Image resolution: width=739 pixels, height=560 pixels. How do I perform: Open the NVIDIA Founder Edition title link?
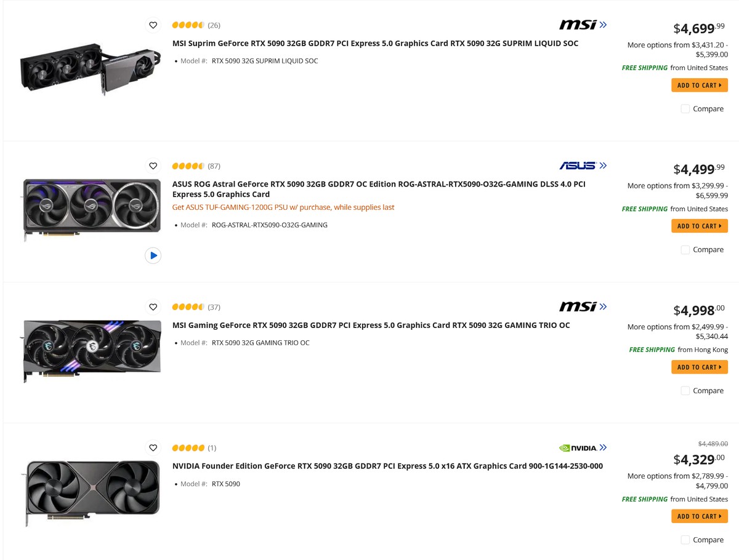coord(387,466)
